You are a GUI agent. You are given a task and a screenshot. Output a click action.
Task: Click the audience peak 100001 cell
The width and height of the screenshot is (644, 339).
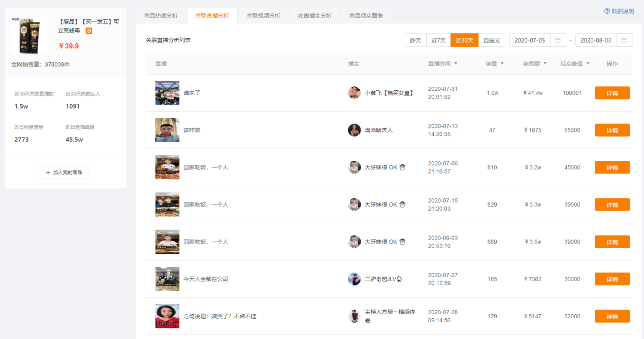click(572, 93)
